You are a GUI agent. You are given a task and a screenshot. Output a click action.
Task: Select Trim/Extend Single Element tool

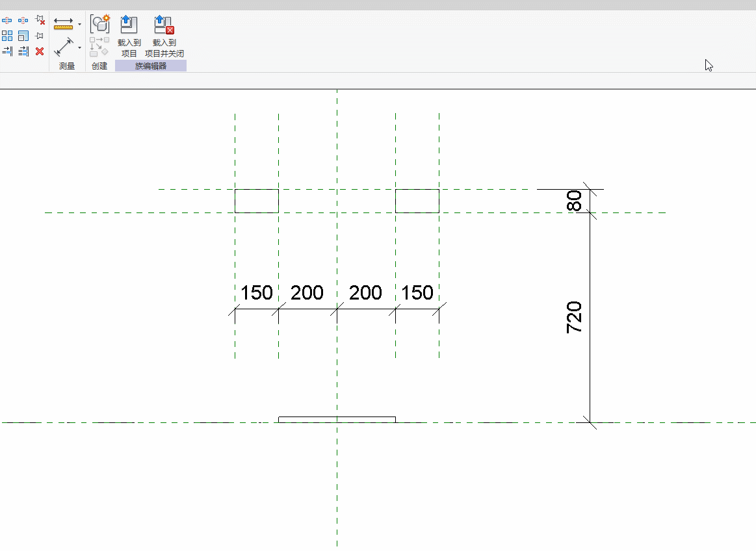point(7,51)
